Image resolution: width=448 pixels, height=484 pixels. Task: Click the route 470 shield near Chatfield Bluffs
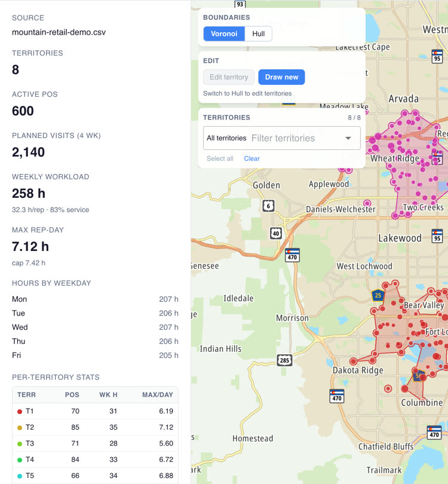434,433
